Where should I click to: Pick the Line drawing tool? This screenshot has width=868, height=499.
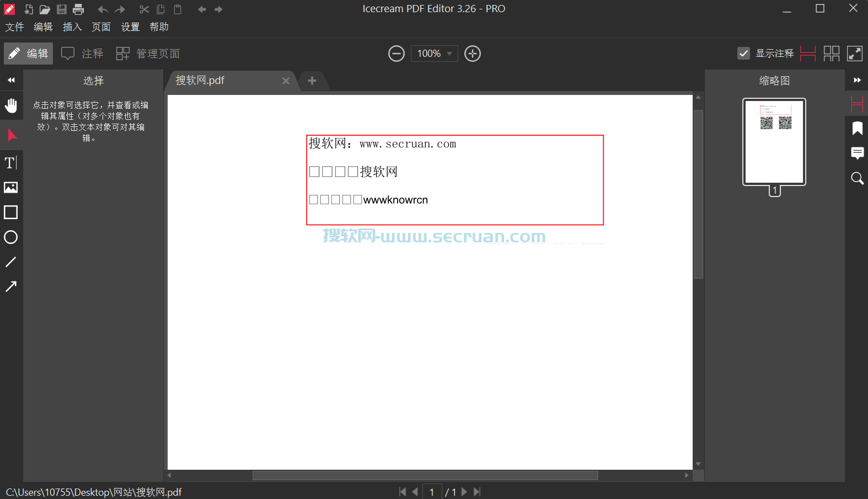11,262
